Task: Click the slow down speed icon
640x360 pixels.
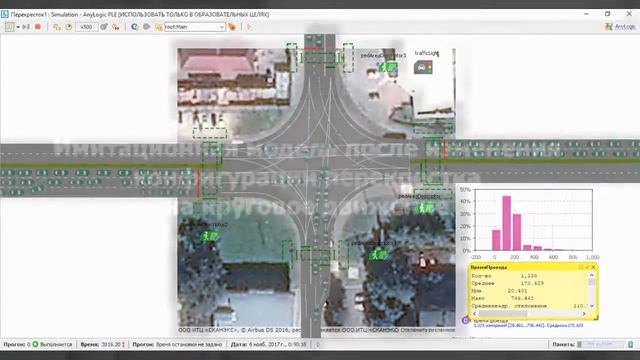Action: (57, 27)
